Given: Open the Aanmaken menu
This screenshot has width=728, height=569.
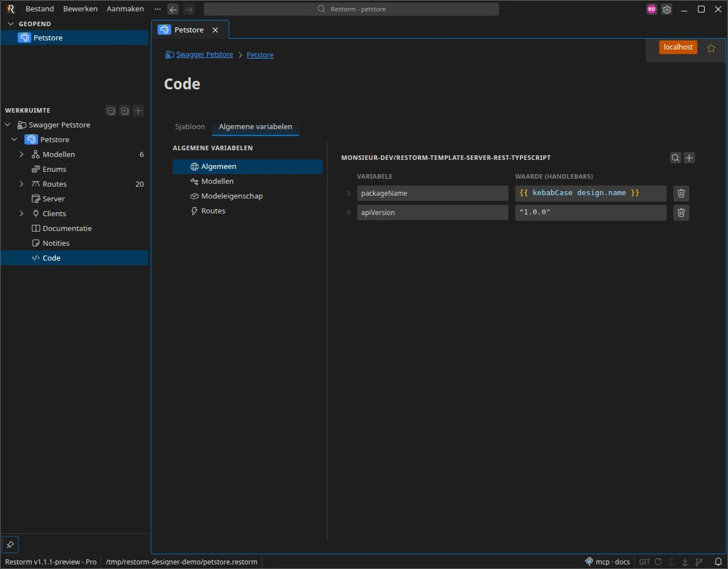Looking at the screenshot, I should point(125,9).
